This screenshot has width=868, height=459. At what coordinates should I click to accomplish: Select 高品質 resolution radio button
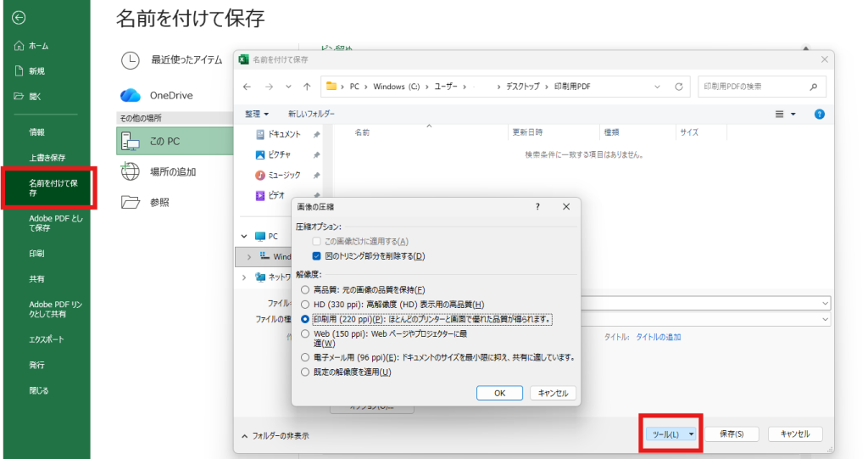(305, 290)
